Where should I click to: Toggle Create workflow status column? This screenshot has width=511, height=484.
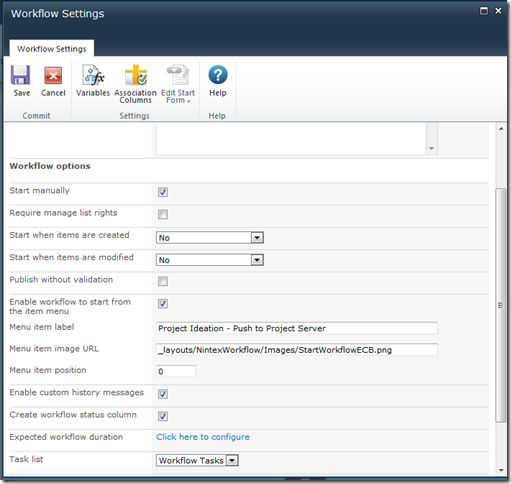point(163,416)
